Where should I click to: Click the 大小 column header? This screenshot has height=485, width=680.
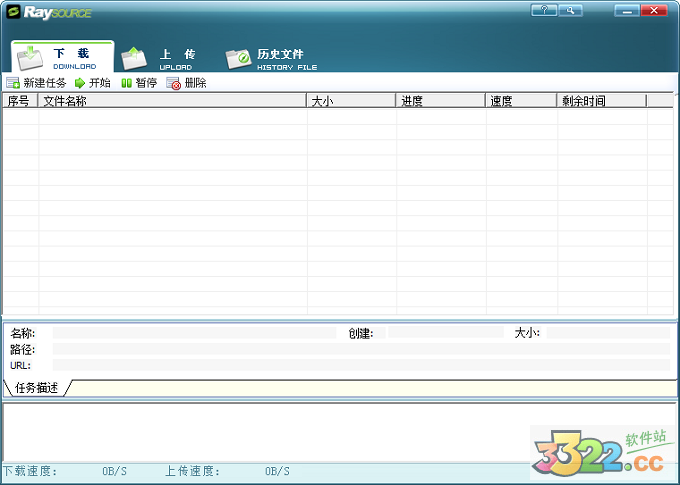pos(350,101)
